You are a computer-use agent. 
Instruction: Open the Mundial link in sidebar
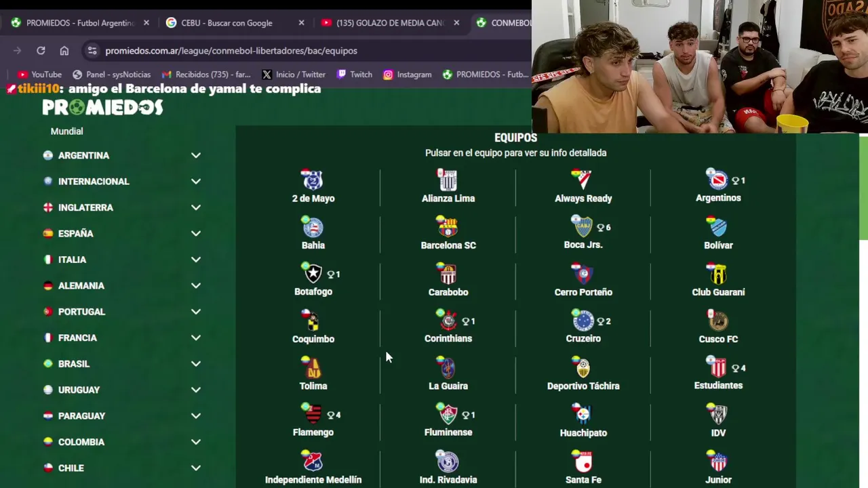click(x=66, y=131)
